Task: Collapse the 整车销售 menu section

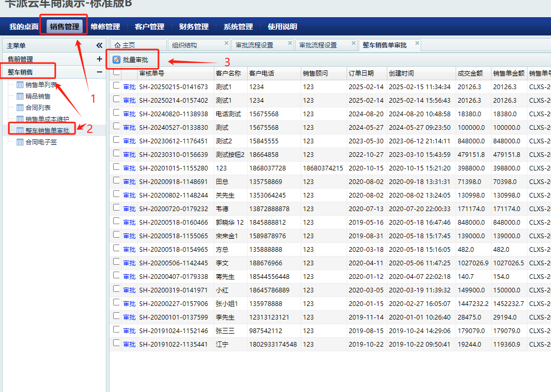Action: (99, 72)
